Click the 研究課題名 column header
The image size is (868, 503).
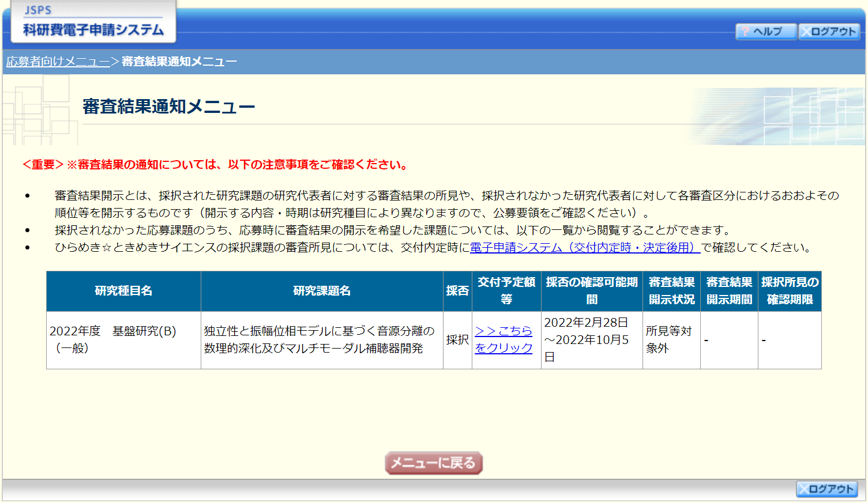coord(322,291)
